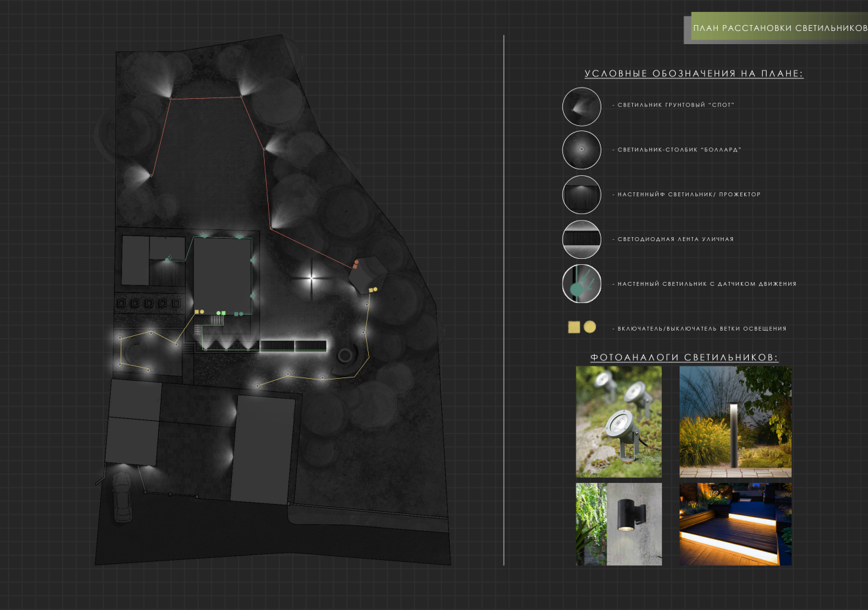
Task: Click the 'УСЛОВНЫЕ ОБОЗНАЧЕНИЯ НА ПЛАНЕ:' heading
Action: pos(694,74)
